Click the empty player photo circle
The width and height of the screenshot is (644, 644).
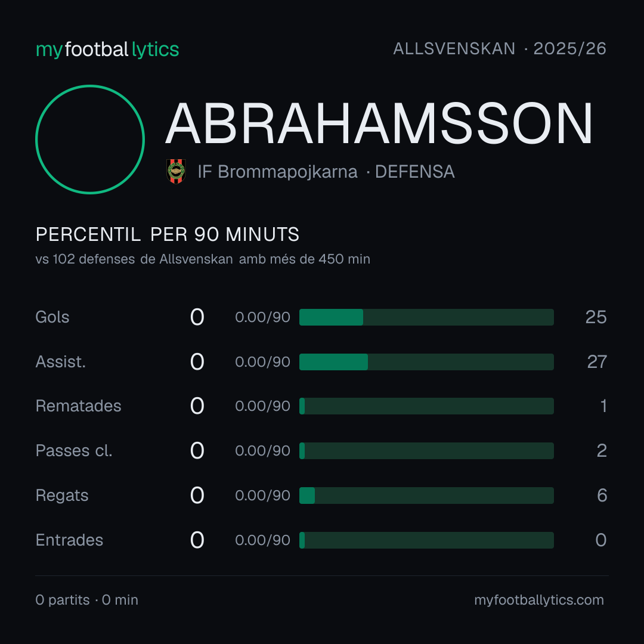[90, 139]
